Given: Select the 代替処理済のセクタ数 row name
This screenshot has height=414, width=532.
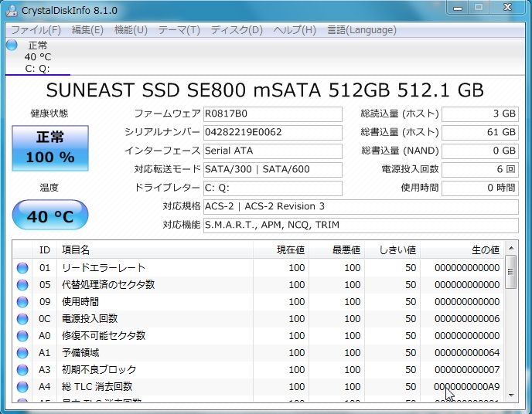Looking at the screenshot, I should [108, 285].
